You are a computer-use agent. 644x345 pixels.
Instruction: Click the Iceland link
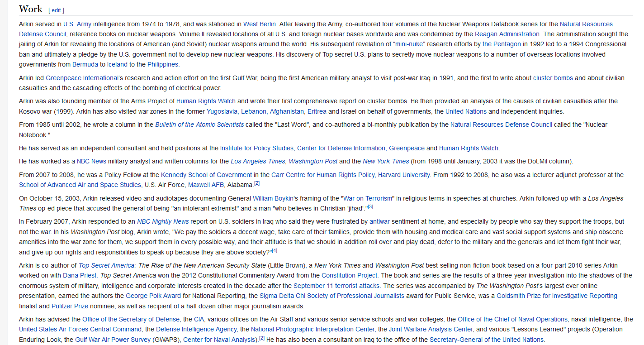point(117,64)
